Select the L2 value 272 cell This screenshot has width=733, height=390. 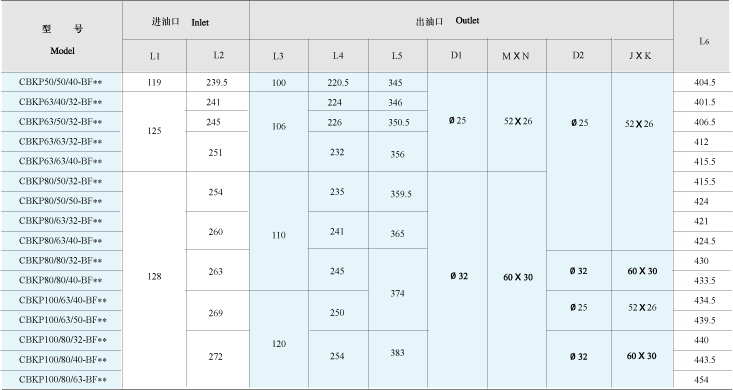(x=217, y=359)
